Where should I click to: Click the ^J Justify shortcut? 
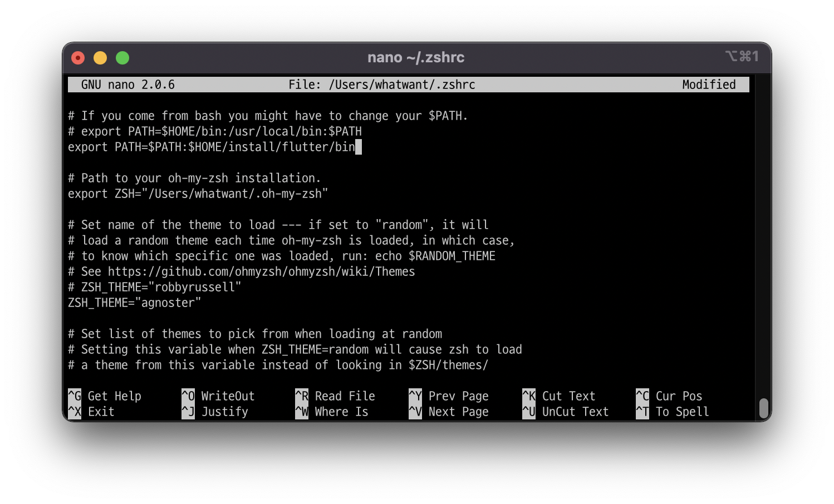215,412
